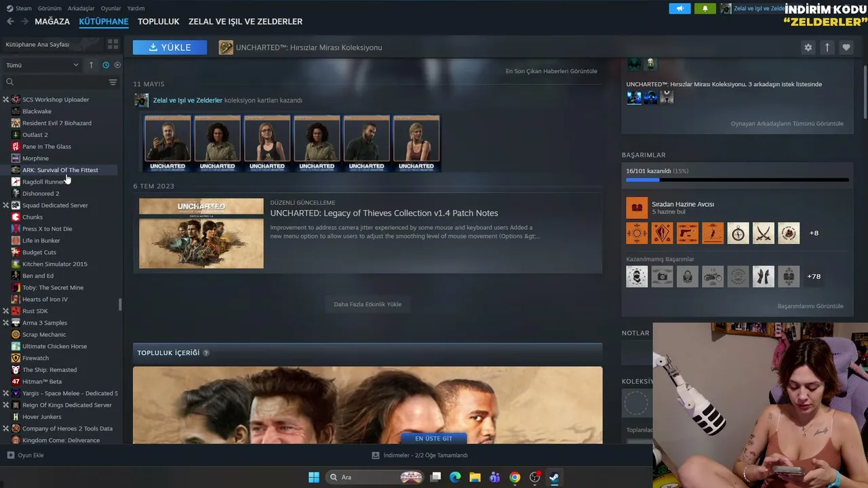Screen dimensions: 868x488
Task: Open Google Chrome from the taskbar
Action: point(515,477)
